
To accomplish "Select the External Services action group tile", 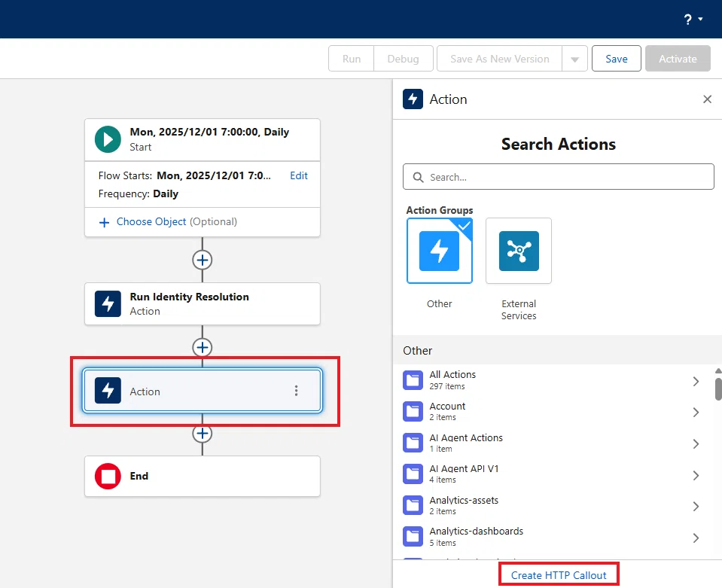I will 519,251.
